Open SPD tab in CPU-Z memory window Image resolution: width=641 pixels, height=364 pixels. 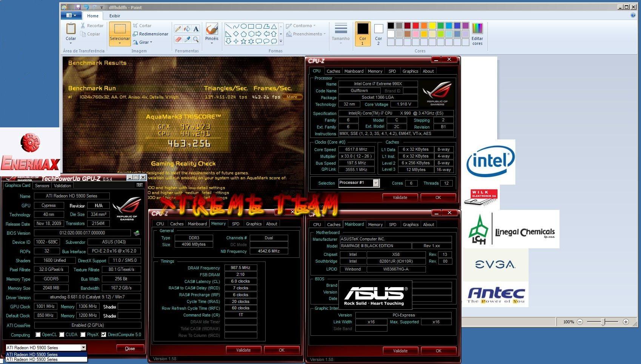click(236, 224)
